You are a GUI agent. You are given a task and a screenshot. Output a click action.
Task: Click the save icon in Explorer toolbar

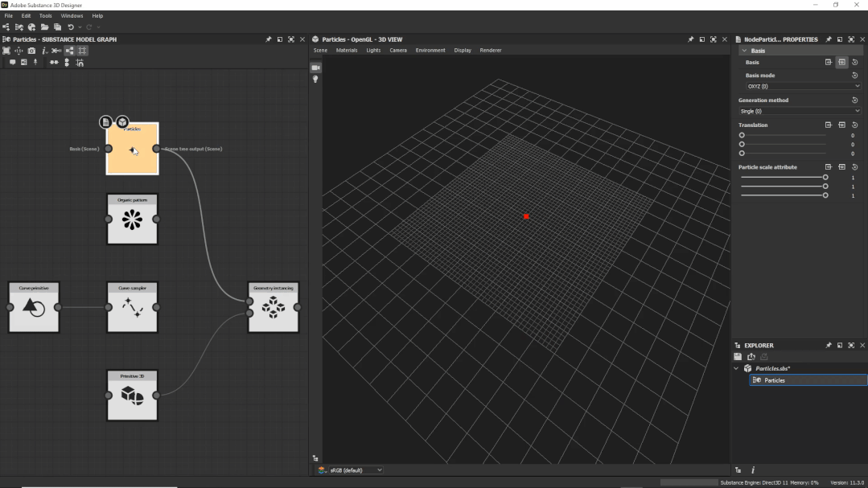point(738,357)
